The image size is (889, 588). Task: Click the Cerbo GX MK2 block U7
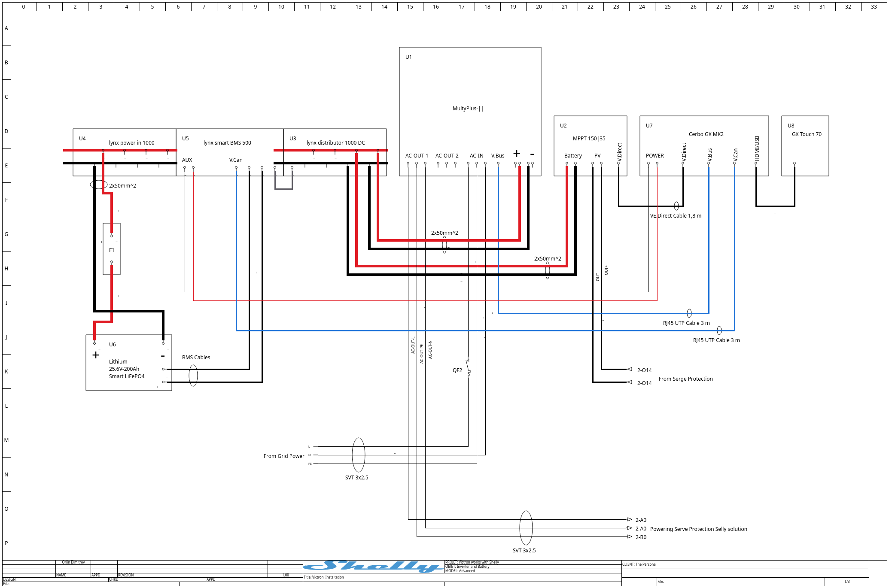[706, 134]
